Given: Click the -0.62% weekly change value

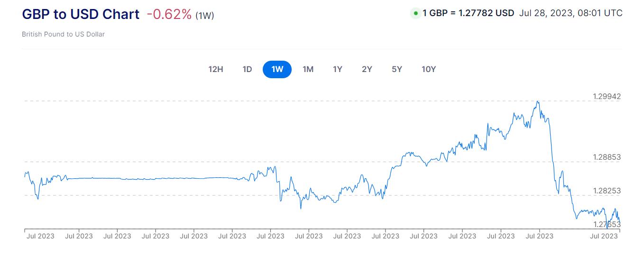Looking at the screenshot, I should 169,14.
